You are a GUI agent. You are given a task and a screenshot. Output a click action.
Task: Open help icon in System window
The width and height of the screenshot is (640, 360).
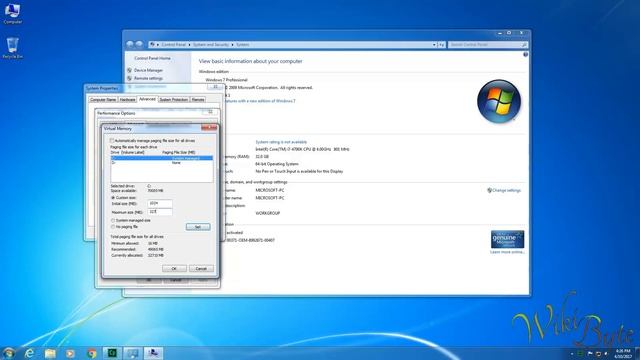[x=525, y=54]
